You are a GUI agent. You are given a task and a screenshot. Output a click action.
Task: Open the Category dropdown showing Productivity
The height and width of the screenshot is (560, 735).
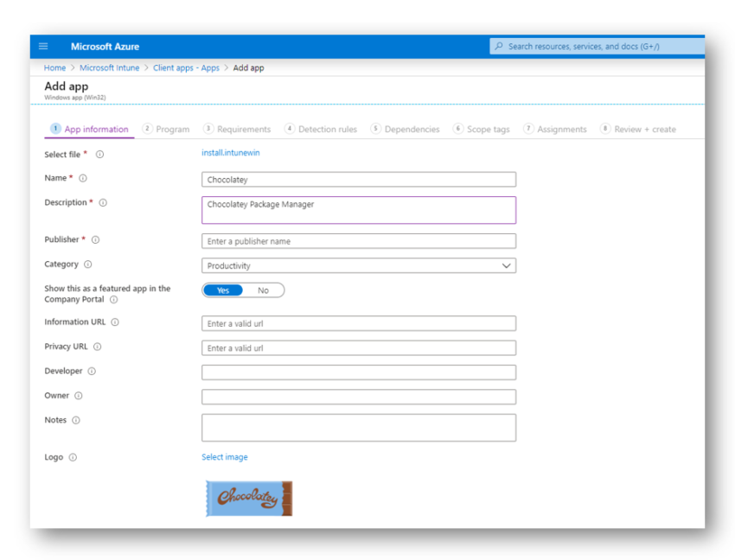tap(359, 265)
